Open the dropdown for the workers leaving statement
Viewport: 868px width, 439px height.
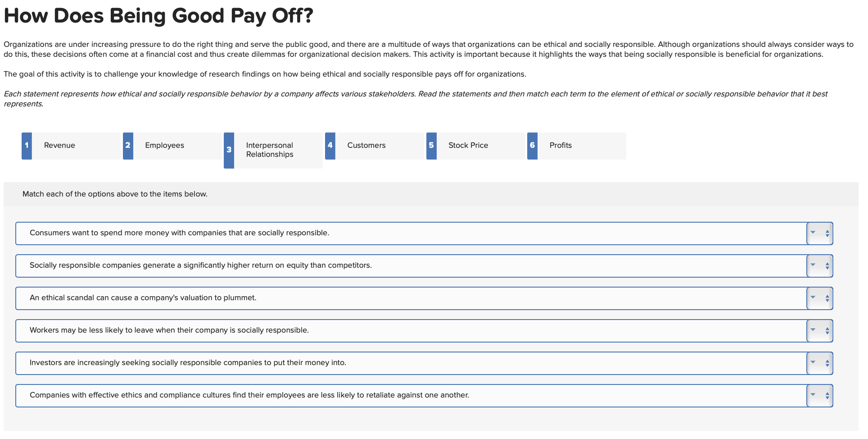click(813, 330)
